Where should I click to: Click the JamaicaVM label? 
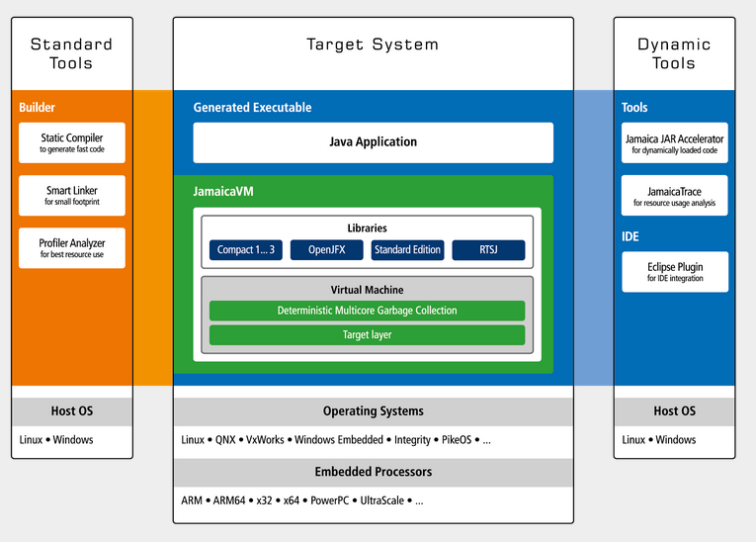[x=223, y=191]
